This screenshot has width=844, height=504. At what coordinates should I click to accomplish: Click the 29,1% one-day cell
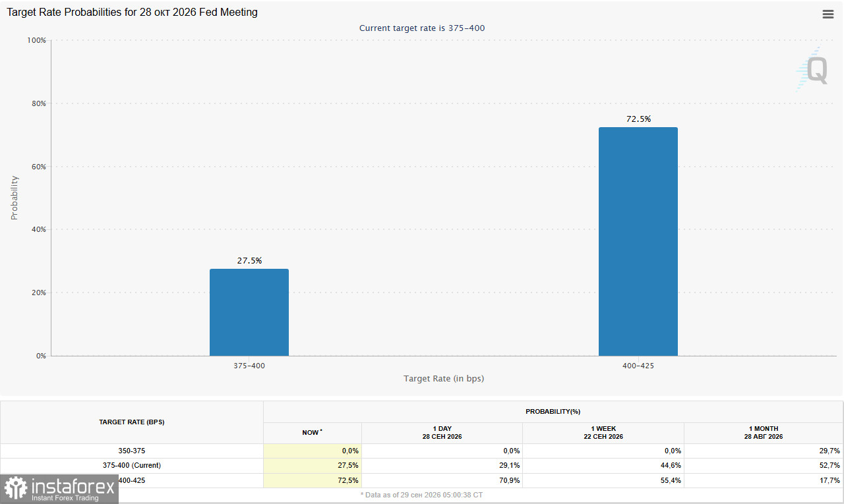[442, 465]
